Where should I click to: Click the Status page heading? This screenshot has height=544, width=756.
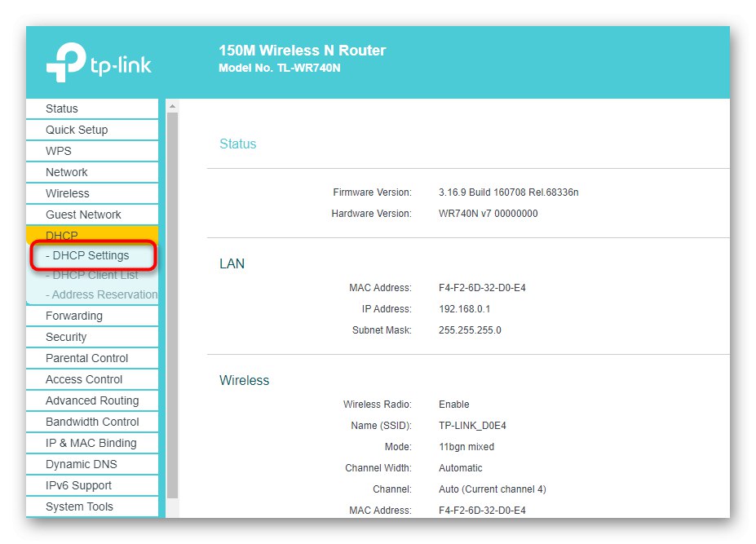[x=237, y=144]
